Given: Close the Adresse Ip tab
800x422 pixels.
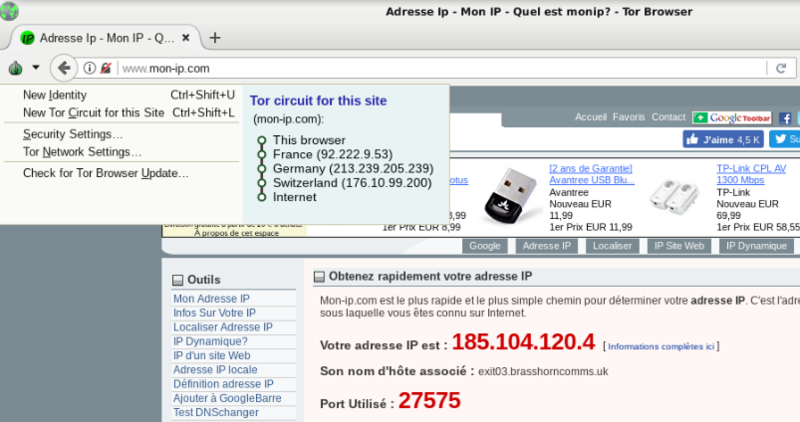Looking at the screenshot, I should tap(186, 38).
